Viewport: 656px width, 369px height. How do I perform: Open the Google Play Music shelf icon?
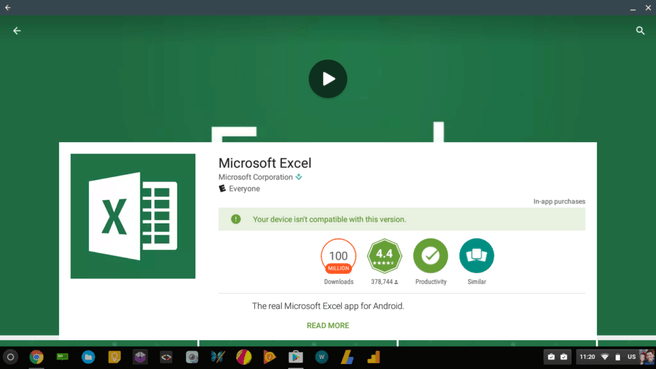coord(270,357)
